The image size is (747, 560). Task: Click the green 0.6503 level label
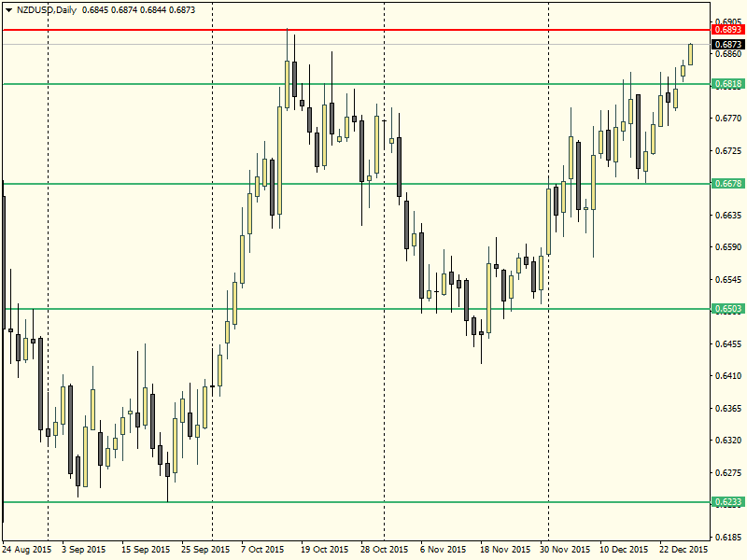727,309
